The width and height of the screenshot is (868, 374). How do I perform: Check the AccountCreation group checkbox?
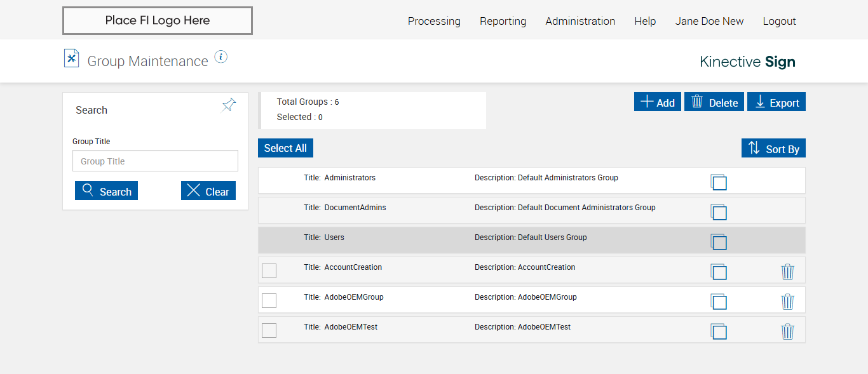click(x=269, y=271)
